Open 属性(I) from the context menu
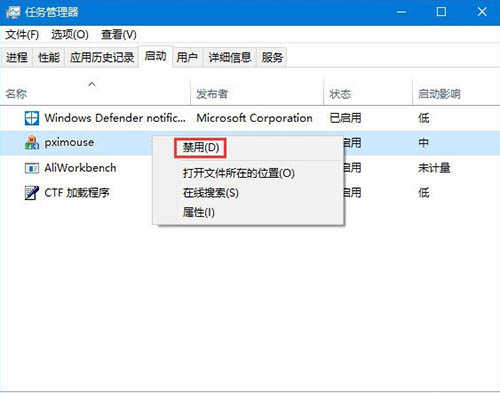Viewport: 500px width, 393px height. point(199,212)
